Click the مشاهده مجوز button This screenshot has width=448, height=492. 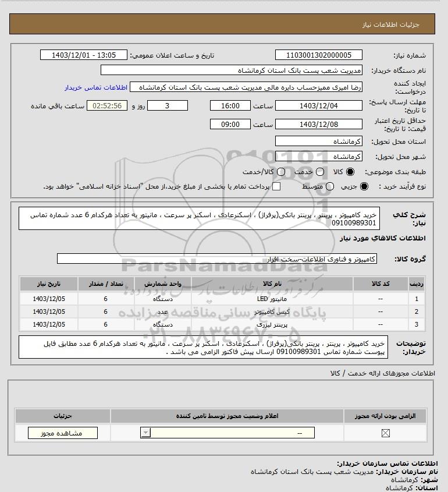[63, 433]
